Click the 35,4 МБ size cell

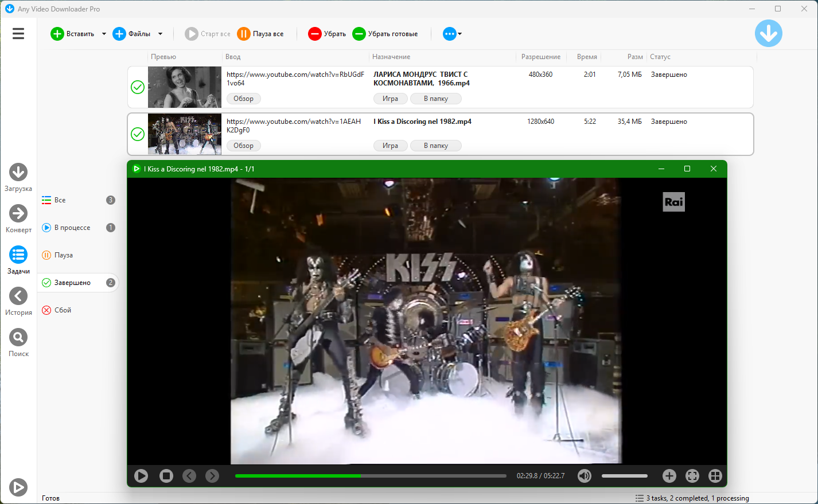point(630,122)
